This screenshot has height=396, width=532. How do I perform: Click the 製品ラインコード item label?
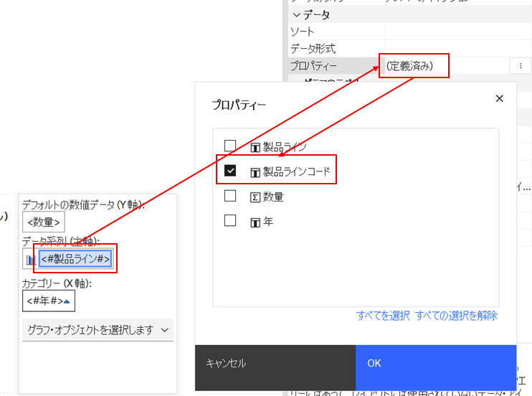(x=296, y=171)
